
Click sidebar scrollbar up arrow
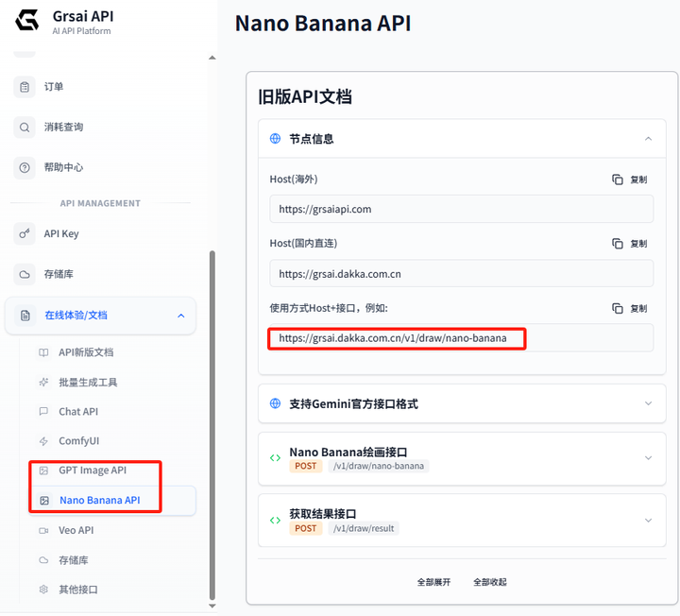[x=212, y=58]
